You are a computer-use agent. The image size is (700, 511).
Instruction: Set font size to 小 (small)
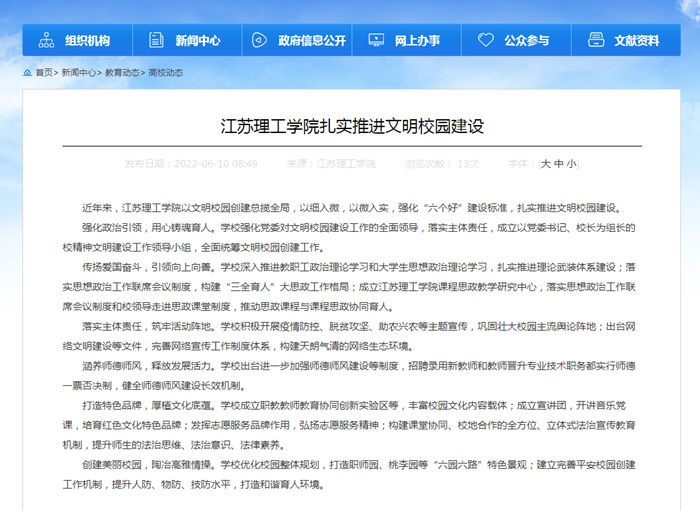click(571, 163)
